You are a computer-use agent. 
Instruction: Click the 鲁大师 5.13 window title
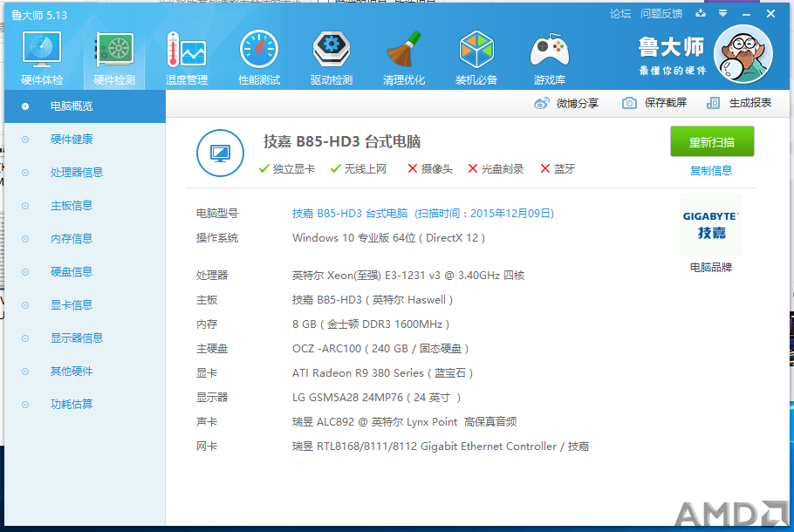click(x=39, y=15)
